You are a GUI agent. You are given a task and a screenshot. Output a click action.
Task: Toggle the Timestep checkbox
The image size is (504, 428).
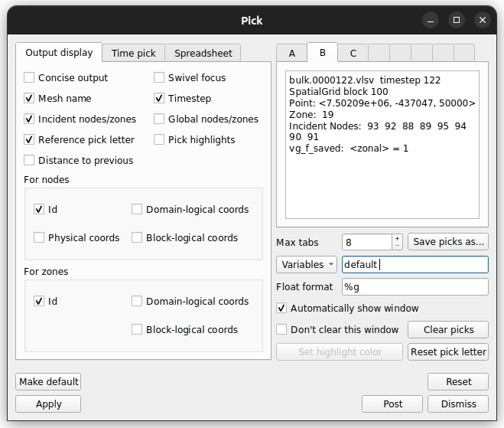[x=159, y=98]
